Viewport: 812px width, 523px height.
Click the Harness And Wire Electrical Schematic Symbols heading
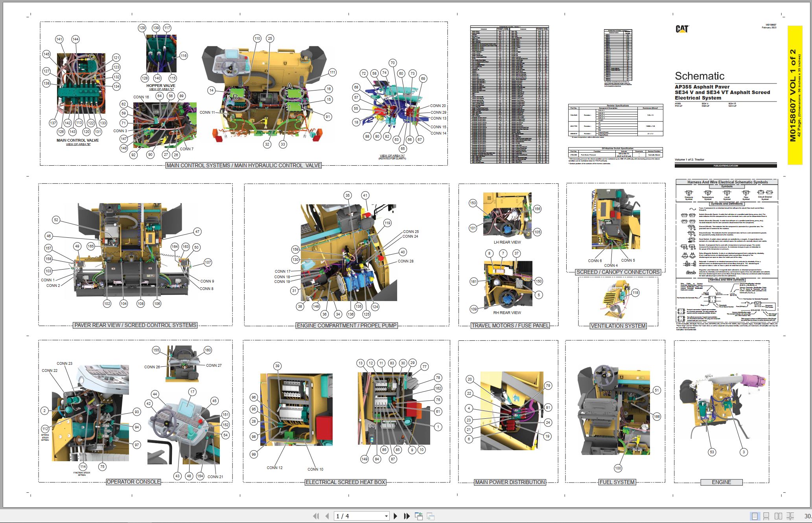tap(727, 182)
